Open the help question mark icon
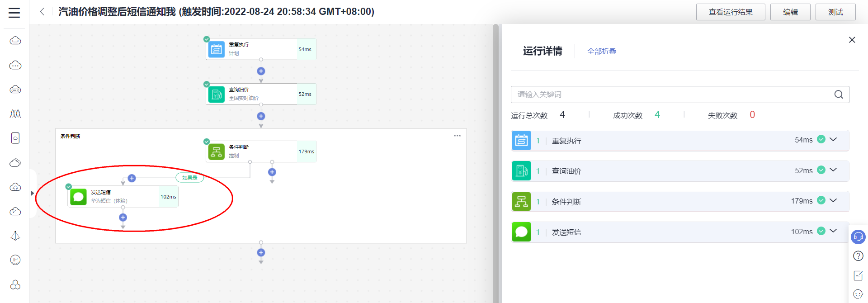 [x=858, y=256]
